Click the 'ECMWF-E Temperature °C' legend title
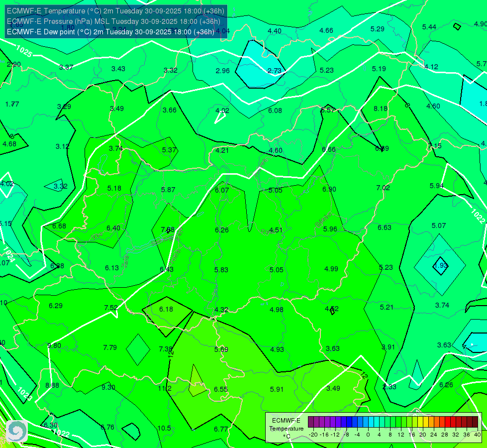The image size is (487, 448). 286,429
